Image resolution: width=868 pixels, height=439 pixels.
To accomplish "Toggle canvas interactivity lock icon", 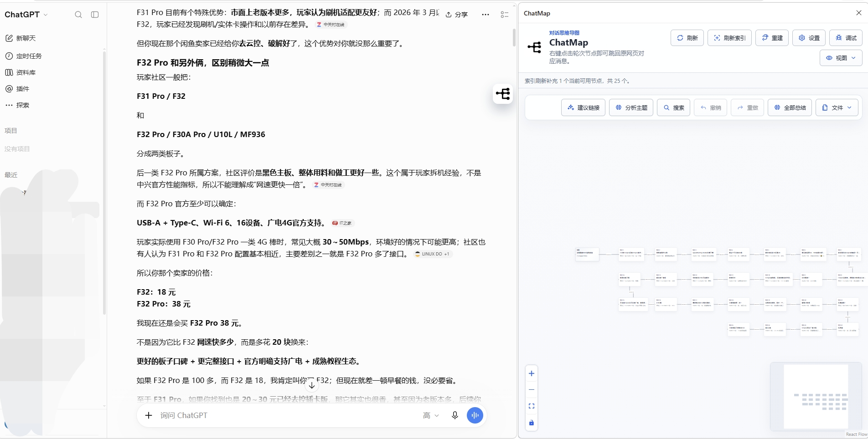I will point(532,423).
